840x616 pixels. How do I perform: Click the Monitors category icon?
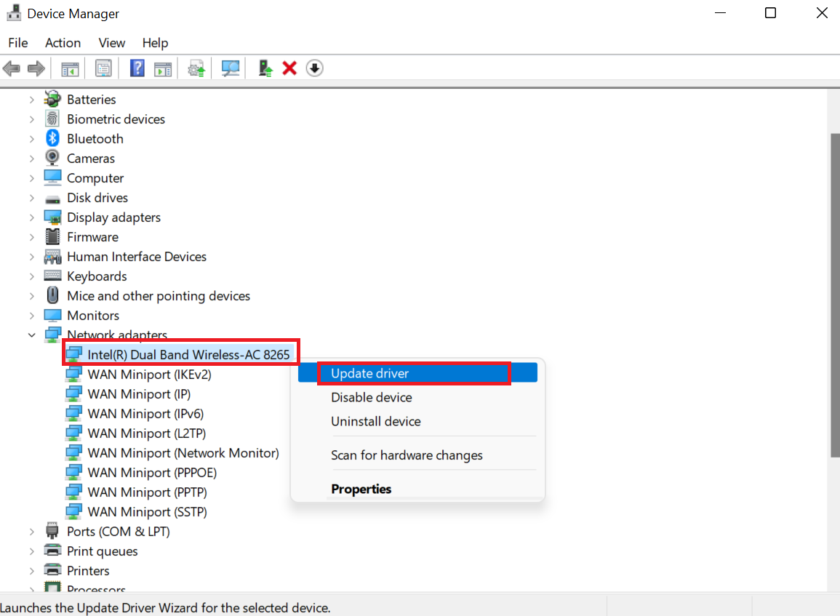tap(52, 314)
